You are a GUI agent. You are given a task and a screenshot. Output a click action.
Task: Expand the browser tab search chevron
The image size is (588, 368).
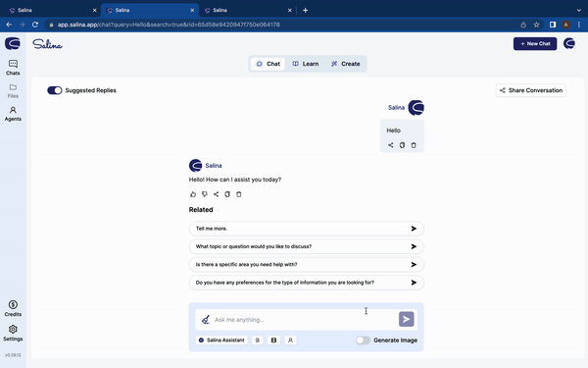click(578, 10)
